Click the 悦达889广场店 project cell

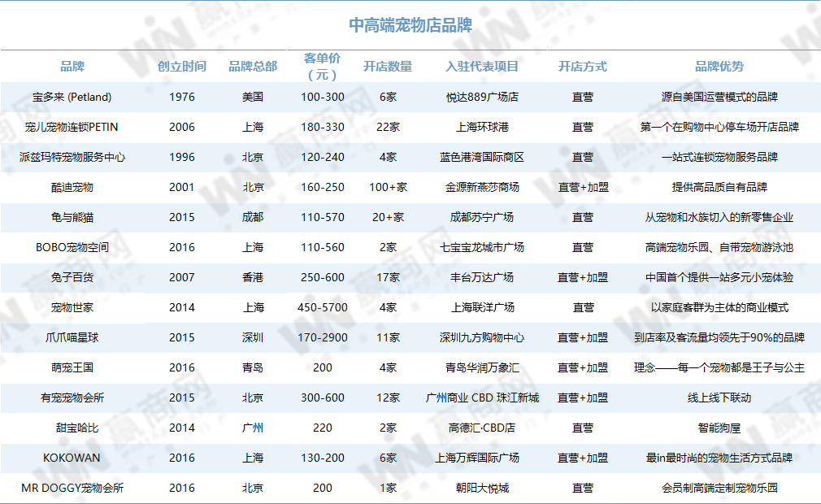(482, 97)
